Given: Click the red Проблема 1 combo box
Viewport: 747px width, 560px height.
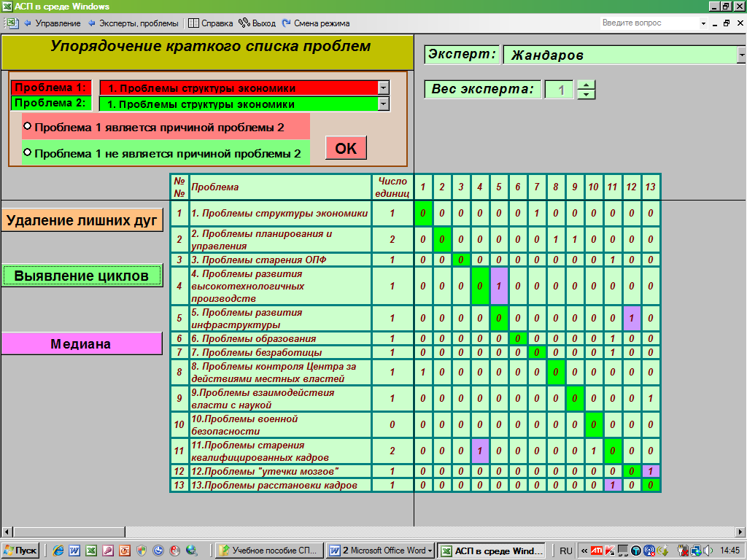Looking at the screenshot, I should click(244, 87).
